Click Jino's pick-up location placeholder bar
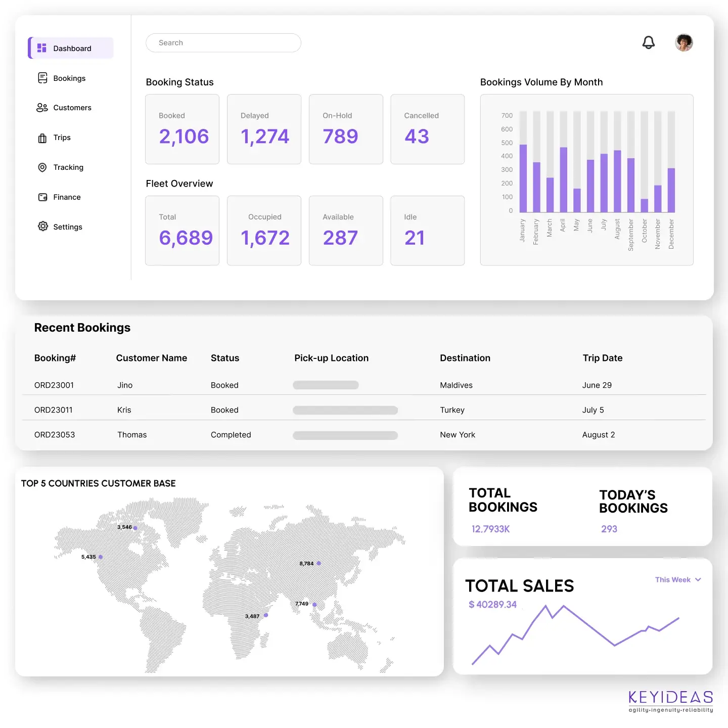The image size is (728, 728). [x=326, y=385]
